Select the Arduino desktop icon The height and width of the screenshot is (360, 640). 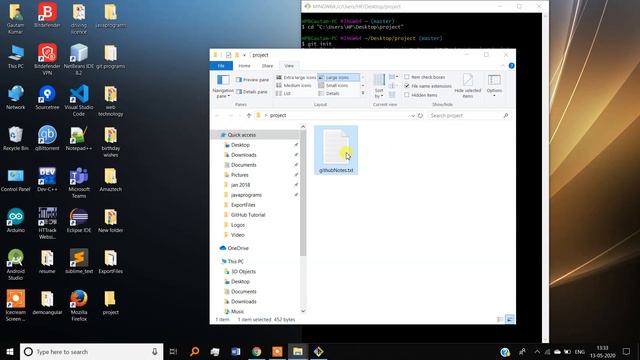pyautogui.click(x=16, y=220)
